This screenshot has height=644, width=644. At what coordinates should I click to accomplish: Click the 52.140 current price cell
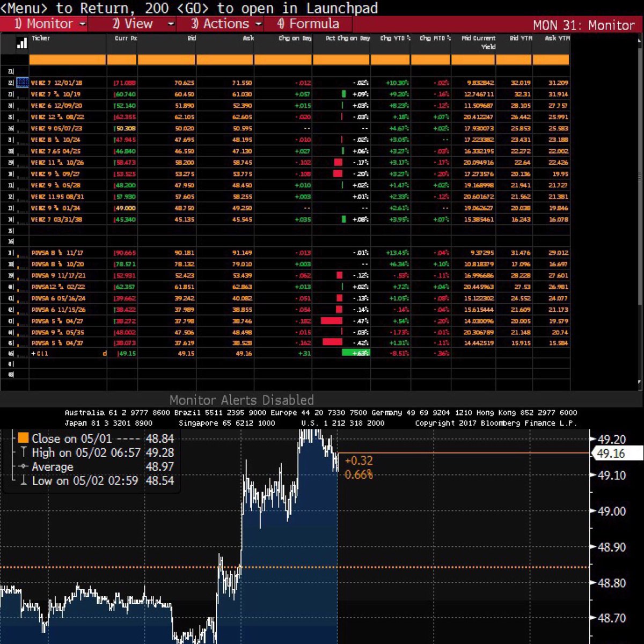[125, 106]
